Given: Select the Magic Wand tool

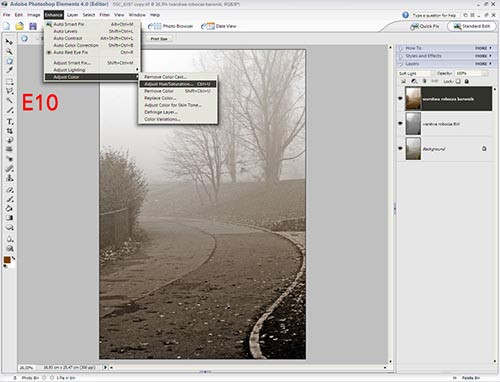Looking at the screenshot, I should 9,100.
